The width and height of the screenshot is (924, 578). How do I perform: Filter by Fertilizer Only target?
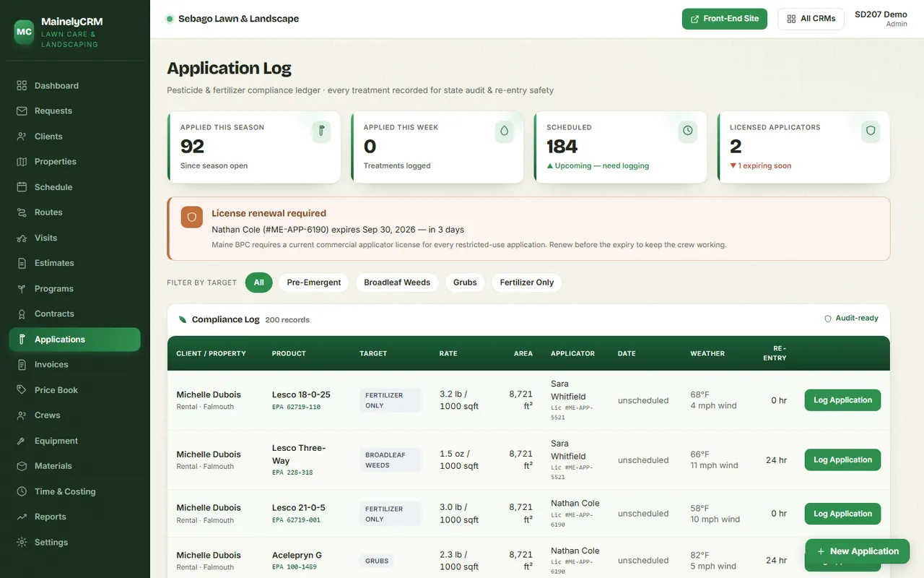coord(527,282)
